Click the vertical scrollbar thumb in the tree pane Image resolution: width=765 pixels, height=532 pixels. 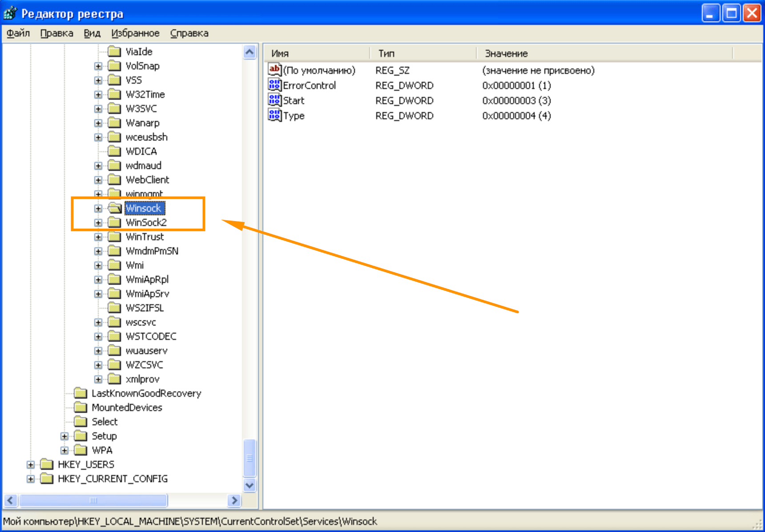(250, 458)
